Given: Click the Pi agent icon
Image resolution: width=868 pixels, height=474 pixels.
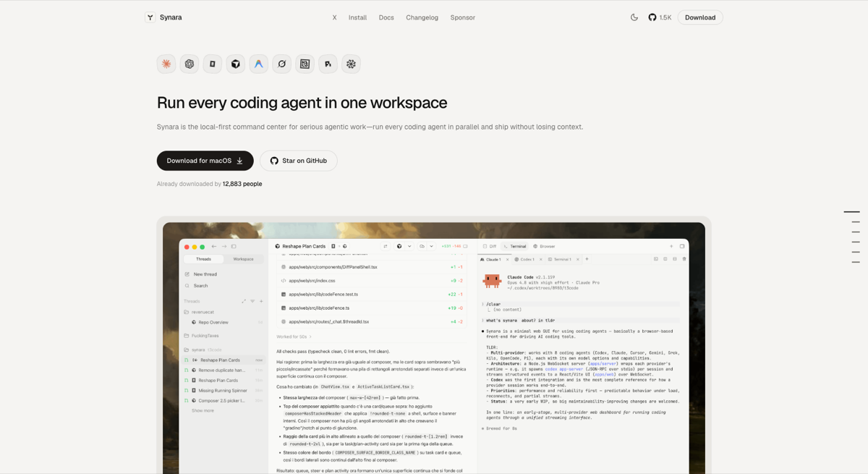Looking at the screenshot, I should pyautogui.click(x=328, y=64).
